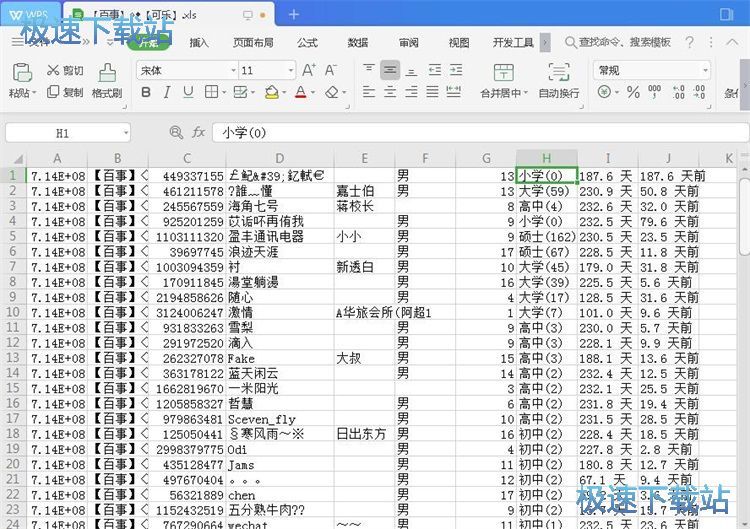Open the 审阅 ribbon tab
The width and height of the screenshot is (750, 529).
pos(408,43)
